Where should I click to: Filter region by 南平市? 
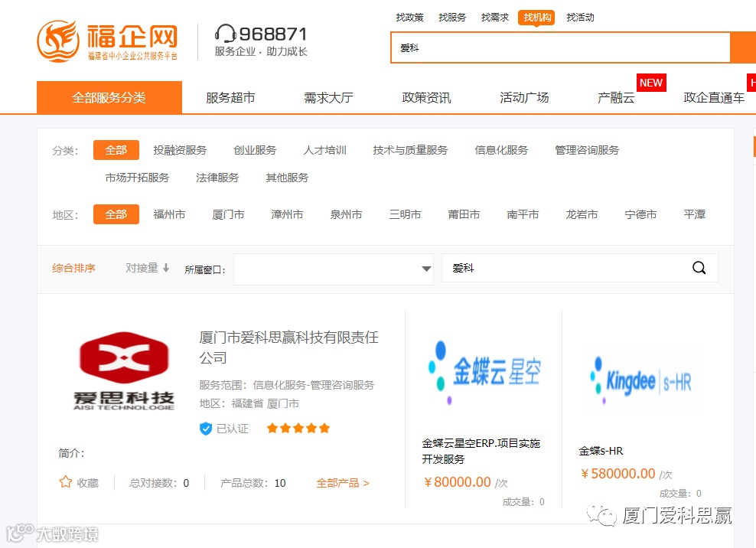click(523, 214)
